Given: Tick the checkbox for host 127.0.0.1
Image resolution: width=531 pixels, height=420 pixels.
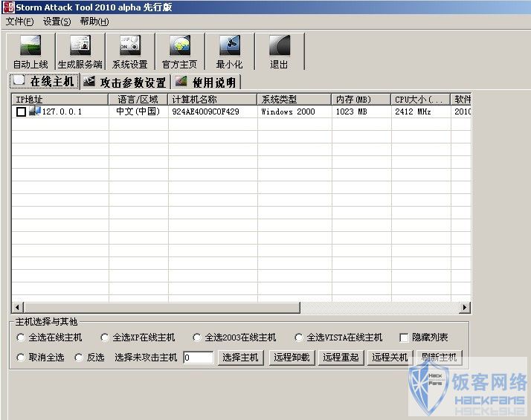Looking at the screenshot, I should tap(21, 112).
